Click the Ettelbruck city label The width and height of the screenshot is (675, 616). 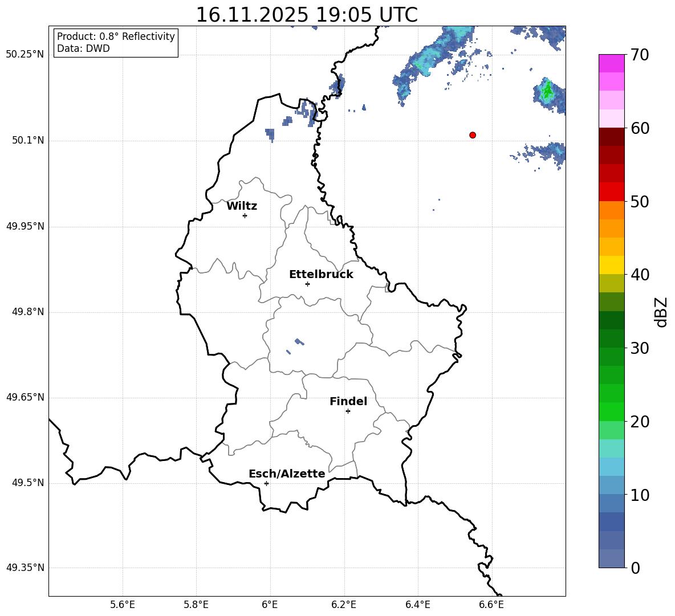(x=321, y=275)
